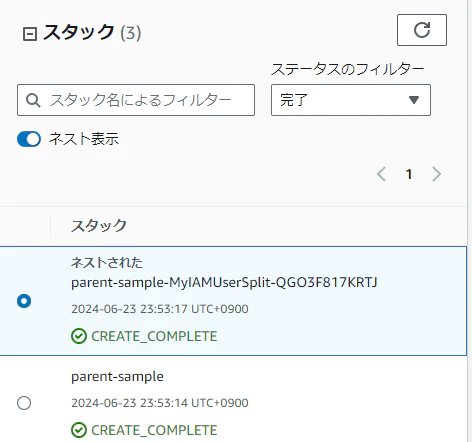Click the 23:53:14 timestamp of parent-sample
Viewport: 472px width, 442px height.
160,403
